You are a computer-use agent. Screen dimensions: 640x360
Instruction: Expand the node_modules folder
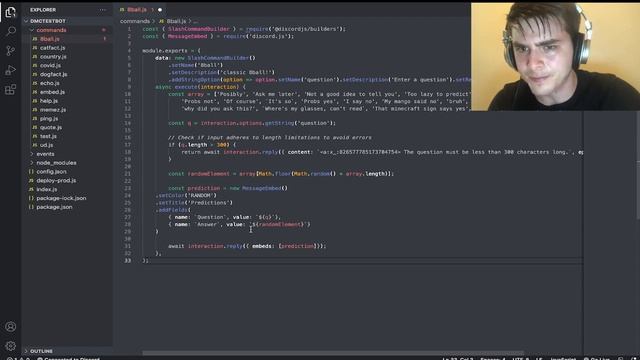(67, 163)
